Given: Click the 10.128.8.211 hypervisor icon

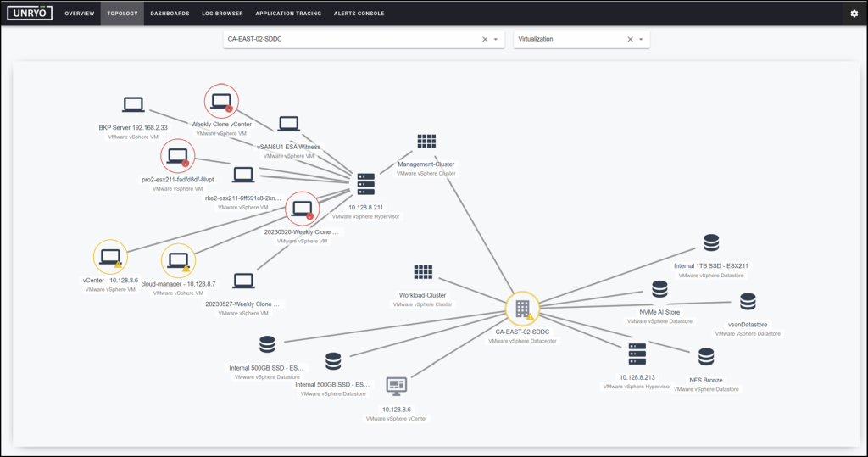Looking at the screenshot, I should pos(366,184).
